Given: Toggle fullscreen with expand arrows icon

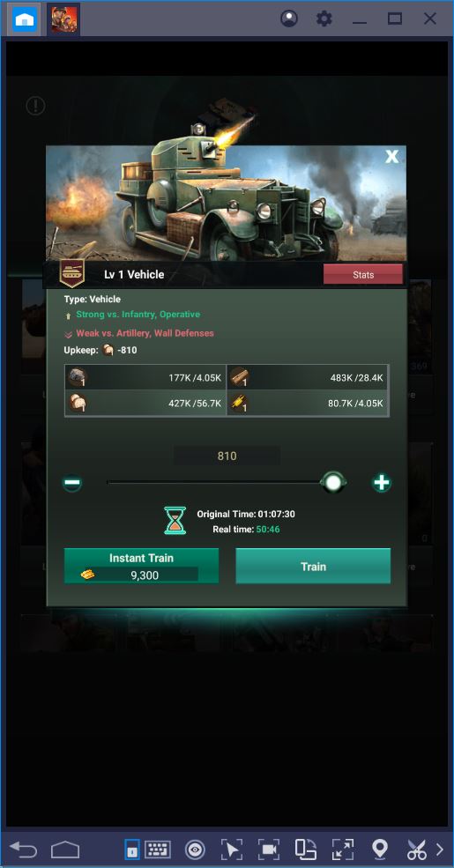Looking at the screenshot, I should coord(343,849).
